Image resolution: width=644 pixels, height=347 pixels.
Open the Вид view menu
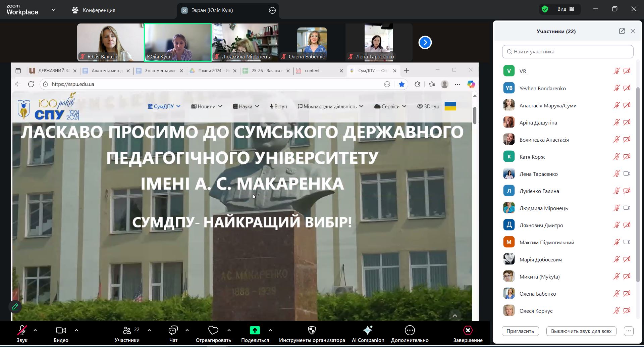click(566, 9)
